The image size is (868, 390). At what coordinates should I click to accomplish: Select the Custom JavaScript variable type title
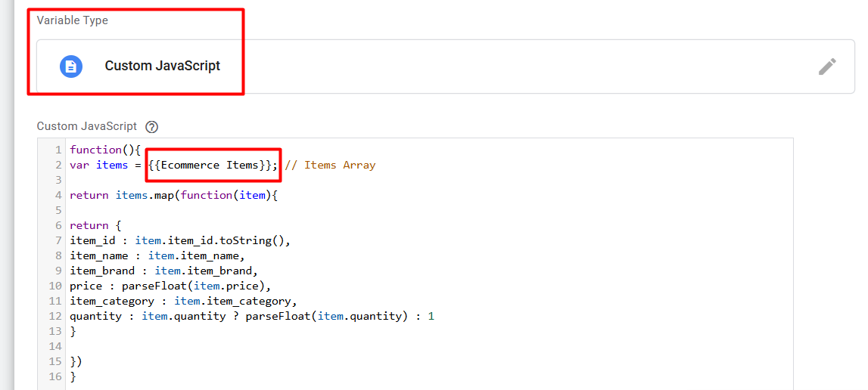pos(162,67)
